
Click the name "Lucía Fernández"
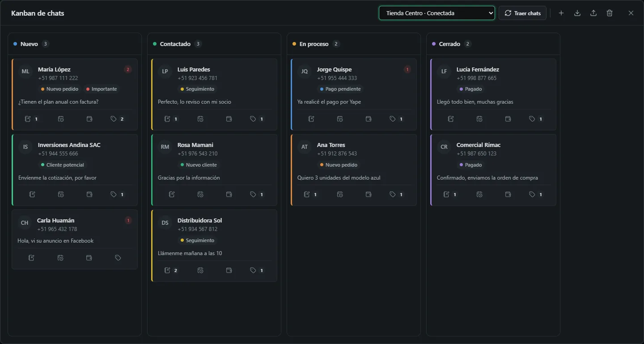coord(478,69)
